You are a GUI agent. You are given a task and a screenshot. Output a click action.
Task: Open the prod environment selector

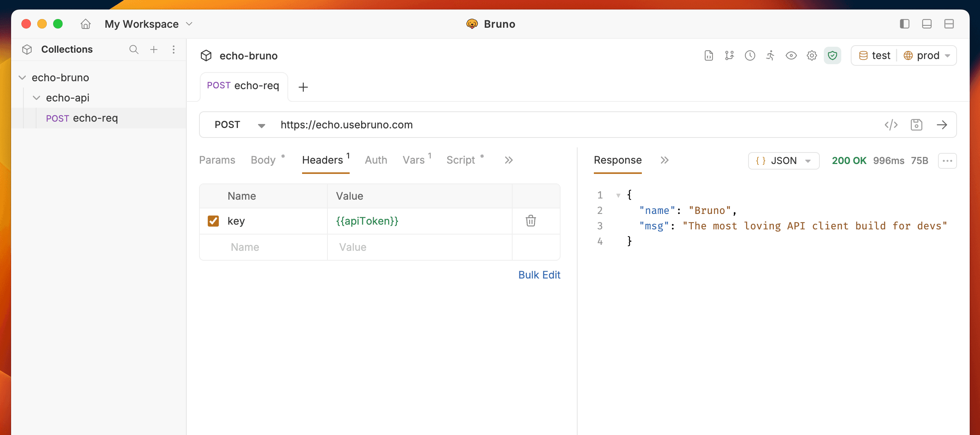(928, 55)
